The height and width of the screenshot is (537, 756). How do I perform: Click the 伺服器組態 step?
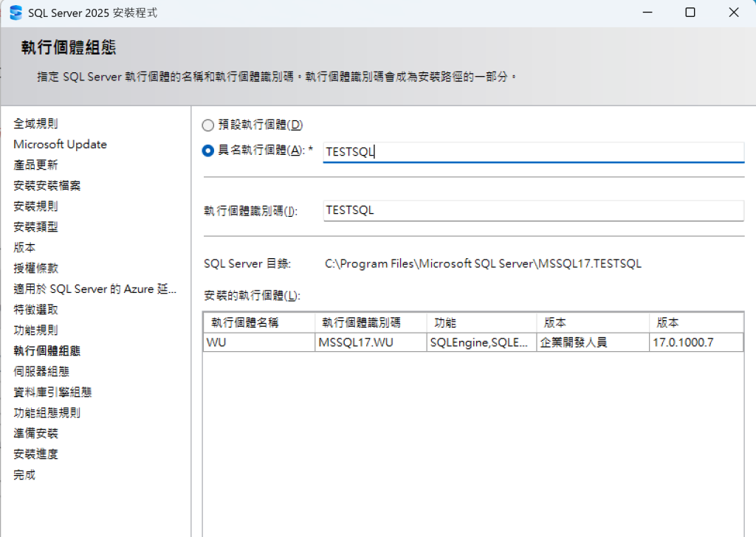coord(41,371)
